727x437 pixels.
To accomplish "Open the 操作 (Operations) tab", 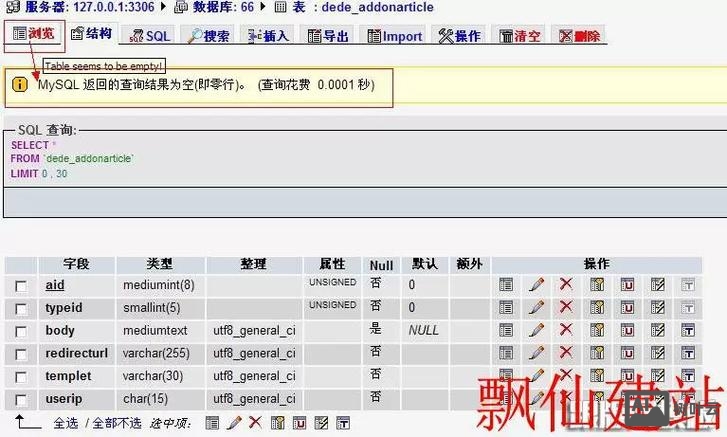I will [459, 36].
